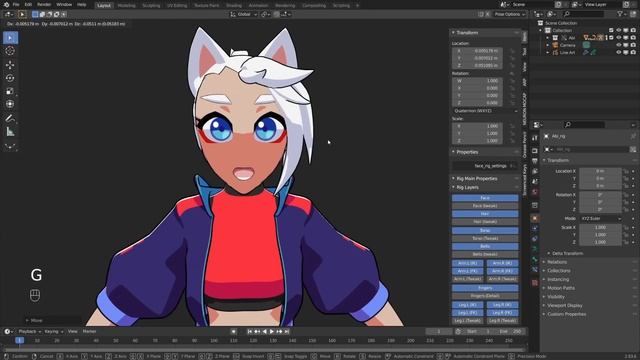Viewport: 640px width, 360px height.
Task: Open the XYZ Euler mode dropdown
Action: pyautogui.click(x=600, y=218)
